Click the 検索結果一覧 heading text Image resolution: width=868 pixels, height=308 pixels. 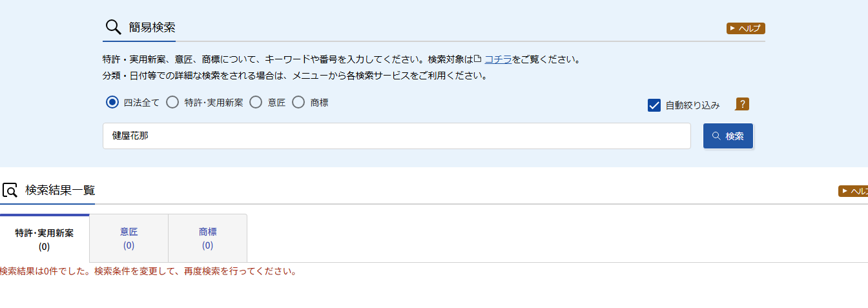click(60, 190)
